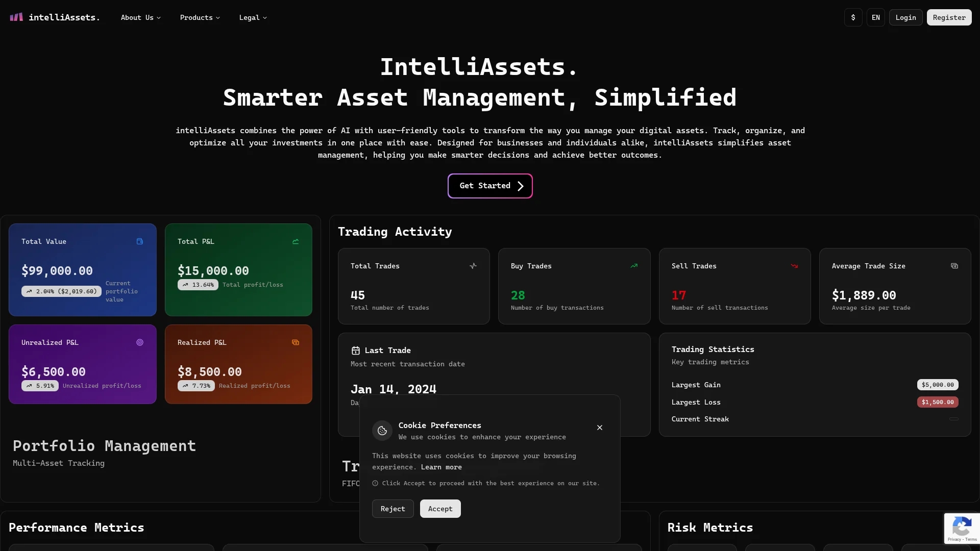Click the target icon on Unrealized P&L card
This screenshot has width=980, height=551.
tap(140, 342)
